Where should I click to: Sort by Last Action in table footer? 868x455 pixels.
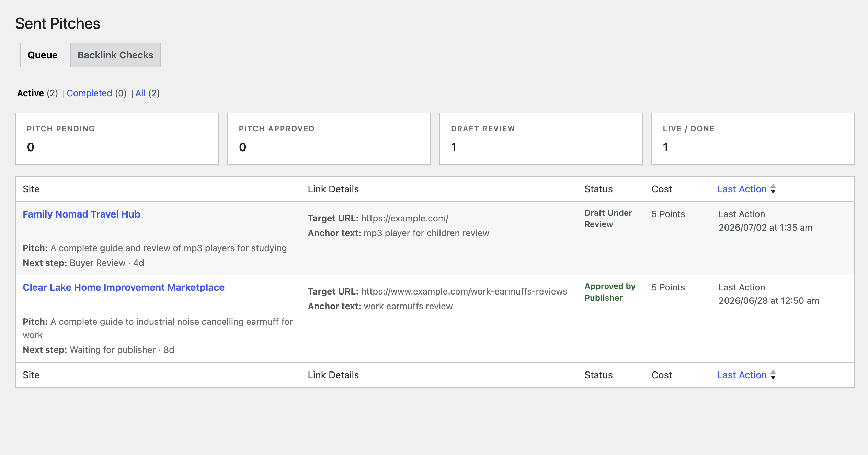coord(742,375)
